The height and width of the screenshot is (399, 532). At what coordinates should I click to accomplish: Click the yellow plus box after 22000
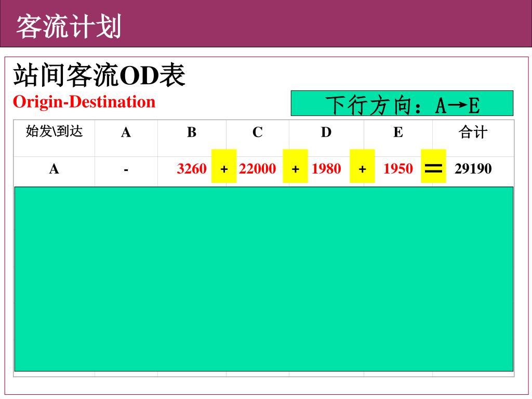(x=296, y=166)
